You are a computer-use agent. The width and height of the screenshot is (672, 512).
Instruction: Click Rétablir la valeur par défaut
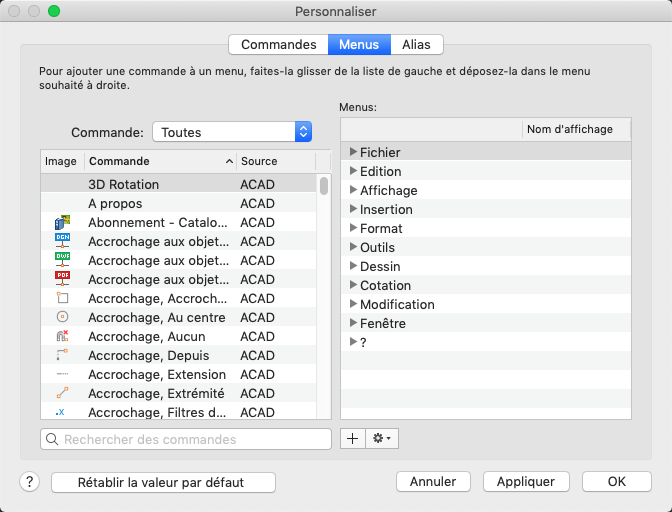pyautogui.click(x=162, y=481)
